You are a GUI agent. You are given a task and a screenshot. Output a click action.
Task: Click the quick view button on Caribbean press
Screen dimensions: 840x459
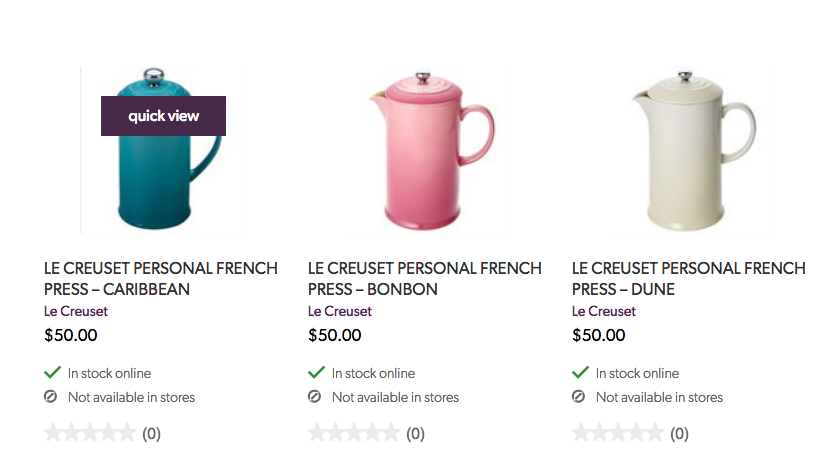[x=163, y=116]
